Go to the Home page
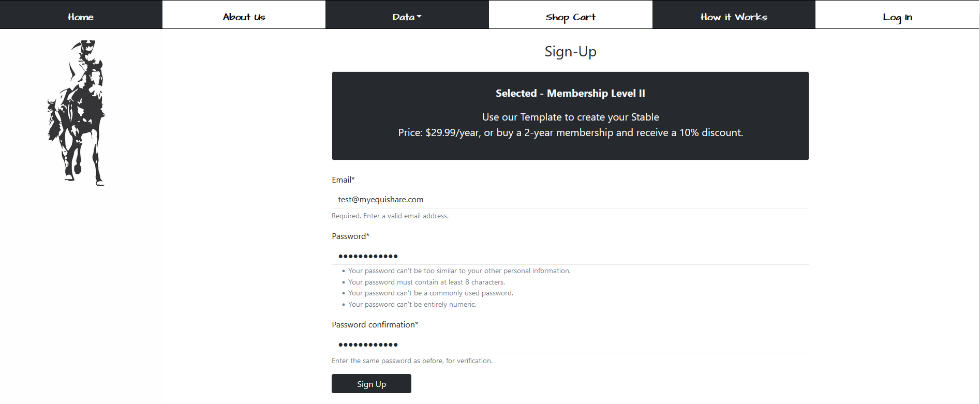This screenshot has width=980, height=404. pyautogui.click(x=81, y=17)
